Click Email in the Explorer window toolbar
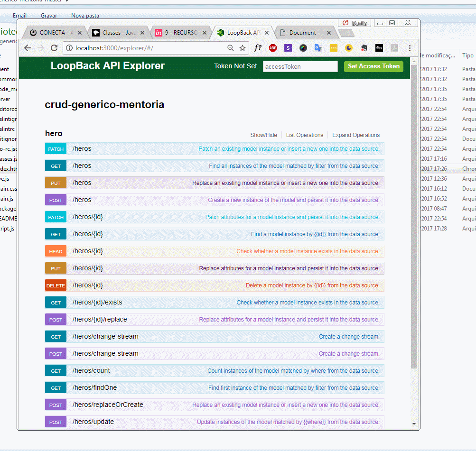 coord(19,16)
